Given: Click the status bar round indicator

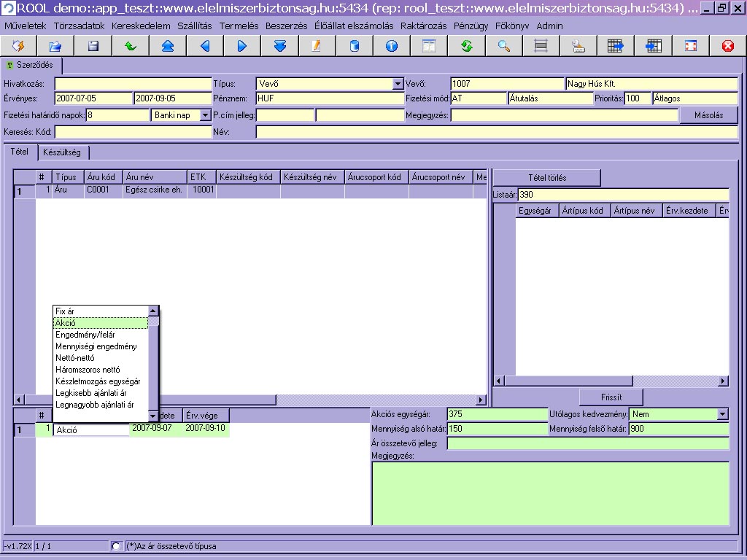Looking at the screenshot, I should (x=116, y=546).
